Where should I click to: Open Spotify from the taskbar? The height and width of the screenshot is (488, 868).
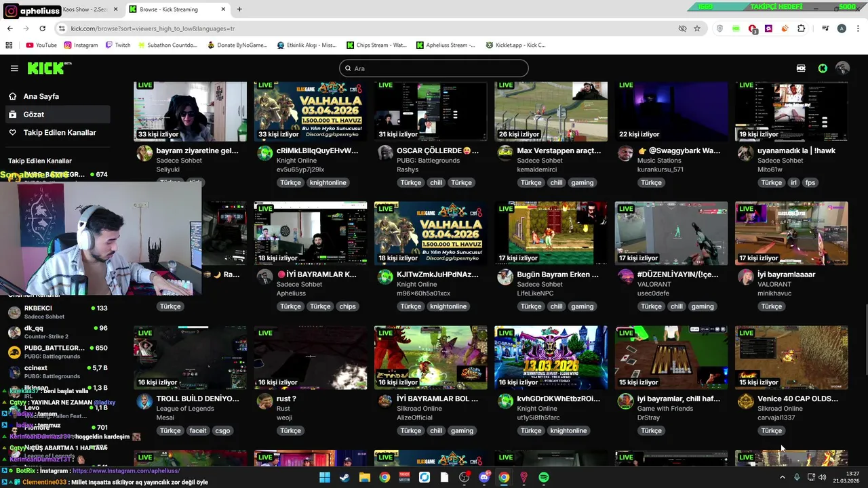pyautogui.click(x=544, y=477)
